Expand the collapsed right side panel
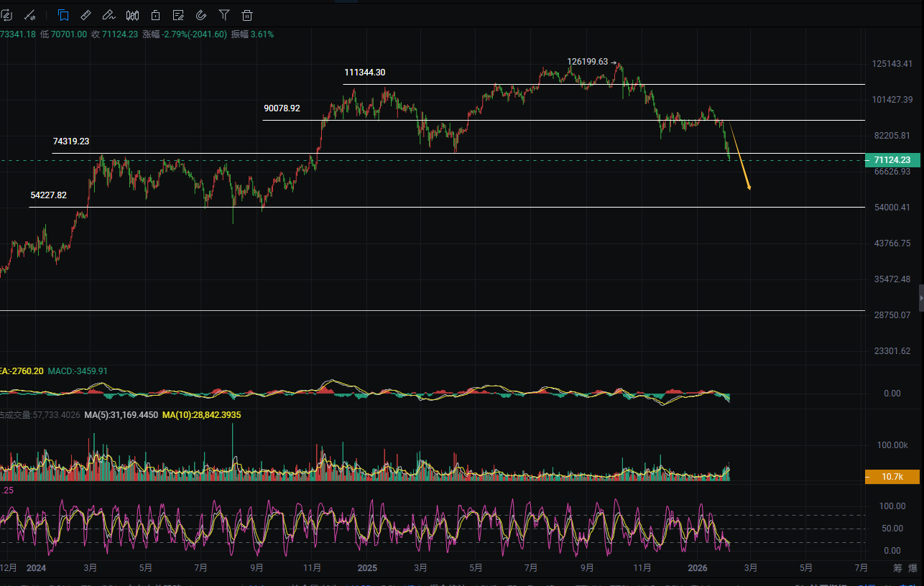Screen dimensions: 924x586 [x=921, y=297]
